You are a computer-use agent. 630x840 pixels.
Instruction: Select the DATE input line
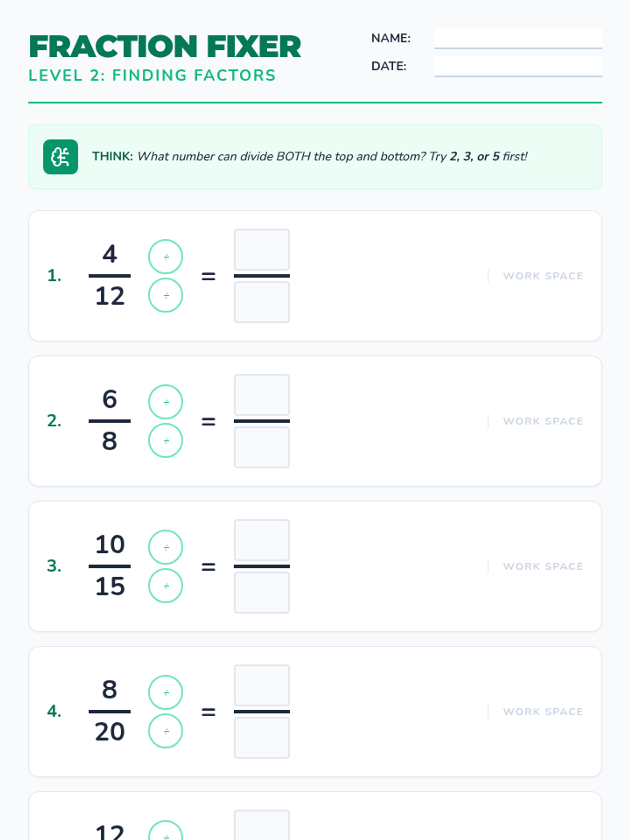[518, 66]
